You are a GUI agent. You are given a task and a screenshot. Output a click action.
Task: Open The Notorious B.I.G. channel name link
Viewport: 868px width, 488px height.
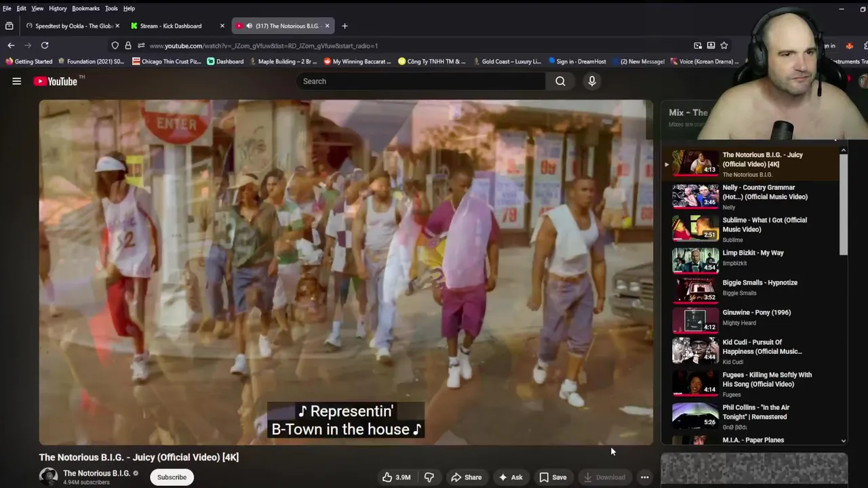pos(96,473)
